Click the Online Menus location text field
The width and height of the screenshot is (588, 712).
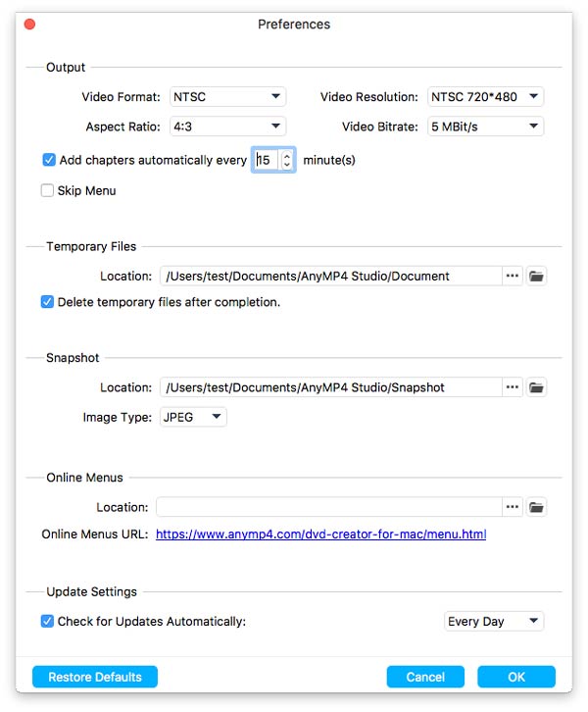(328, 507)
